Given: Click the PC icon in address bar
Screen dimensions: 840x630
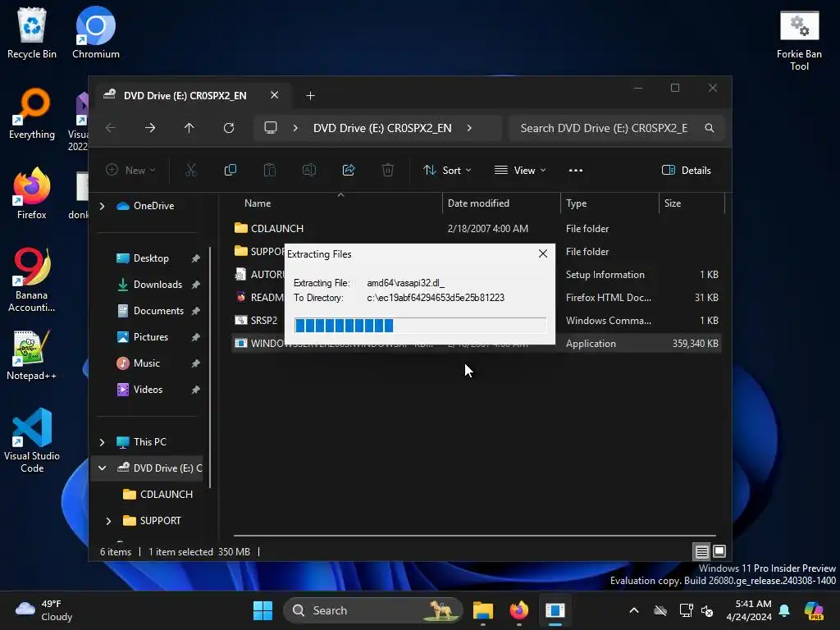Looking at the screenshot, I should pyautogui.click(x=271, y=128).
